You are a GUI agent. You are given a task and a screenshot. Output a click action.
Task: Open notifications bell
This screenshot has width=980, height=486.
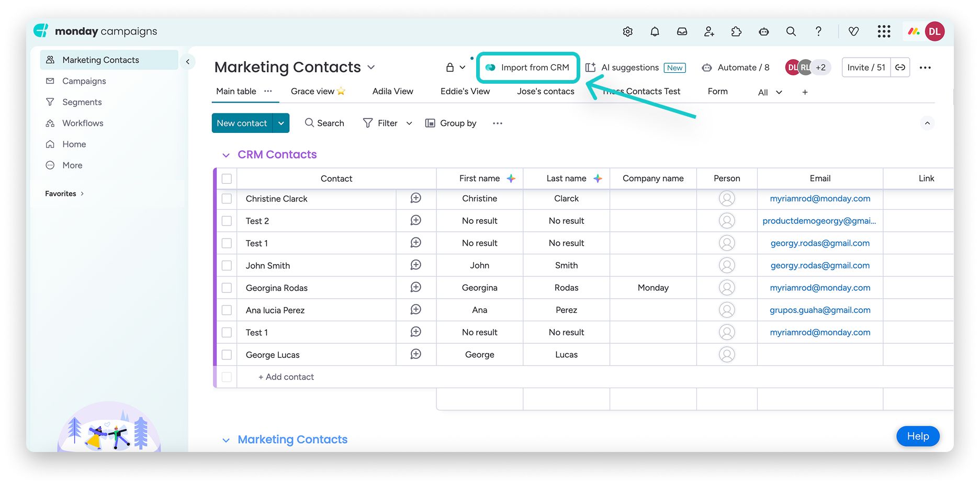click(x=655, y=32)
